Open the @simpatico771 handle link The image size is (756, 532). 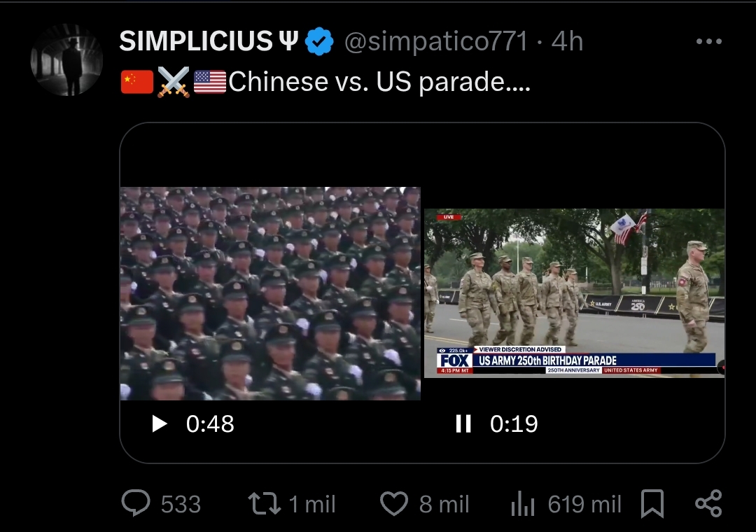click(436, 41)
